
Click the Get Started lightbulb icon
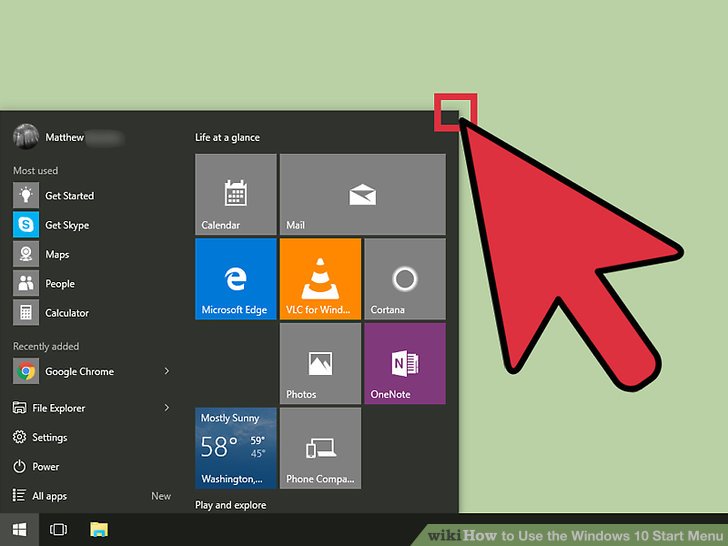(x=26, y=195)
